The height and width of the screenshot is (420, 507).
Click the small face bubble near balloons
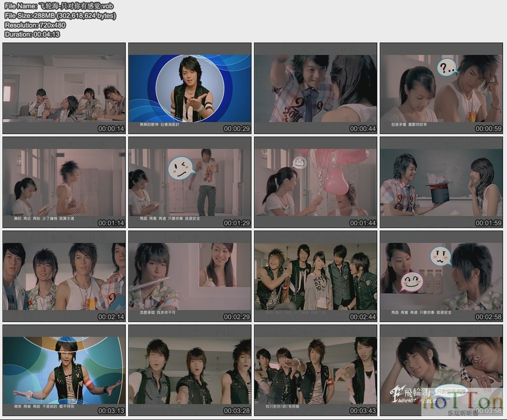299,162
